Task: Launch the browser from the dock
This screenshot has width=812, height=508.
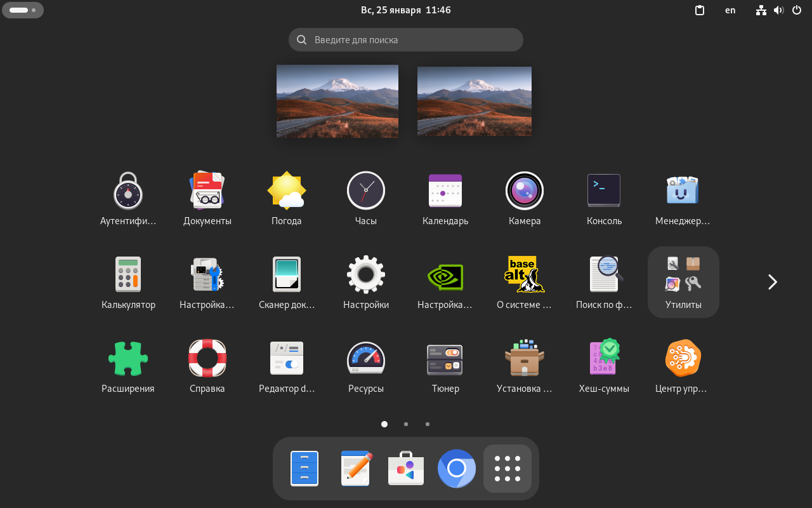Action: click(x=457, y=469)
